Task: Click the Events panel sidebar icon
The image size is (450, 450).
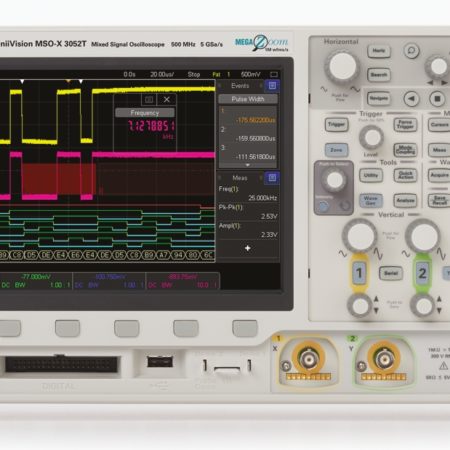Action: (x=272, y=86)
